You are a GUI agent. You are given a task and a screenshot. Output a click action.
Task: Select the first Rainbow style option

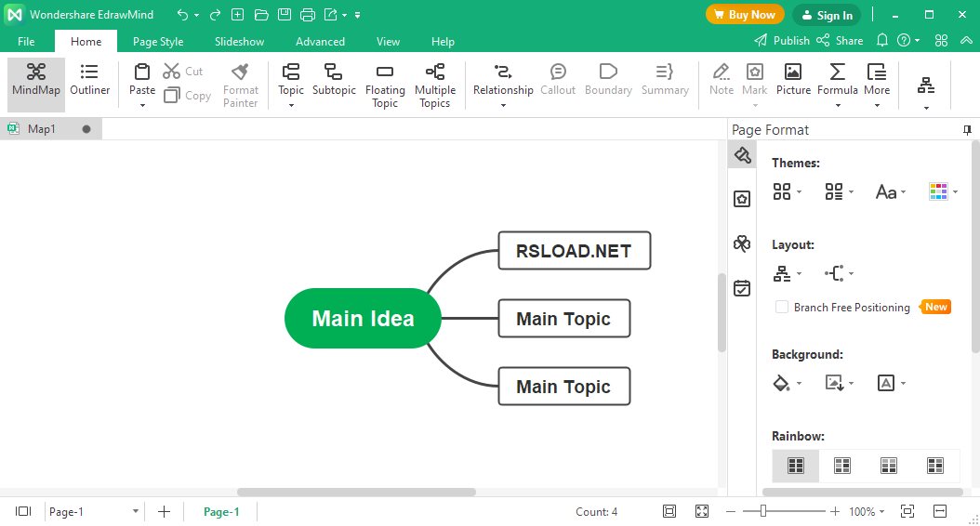(x=795, y=466)
